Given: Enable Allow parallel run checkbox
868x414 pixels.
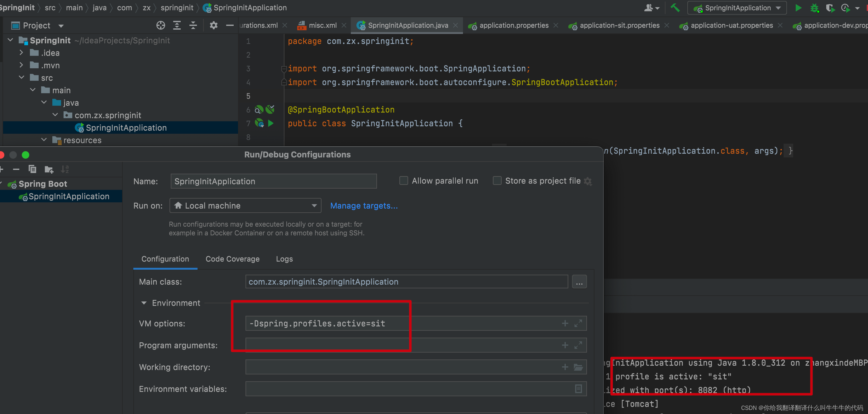Looking at the screenshot, I should (403, 181).
